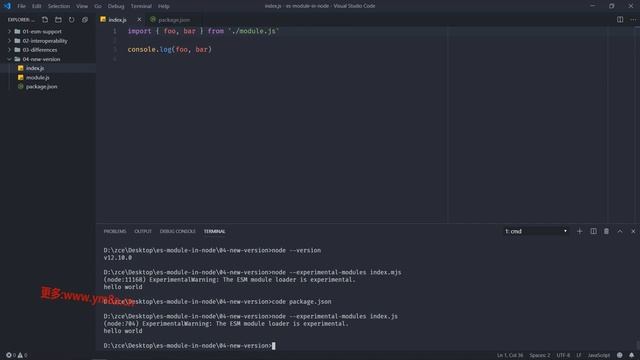Screen dimensions: 640x360
Task: Click EXPLORER panel title
Action: 21,20
